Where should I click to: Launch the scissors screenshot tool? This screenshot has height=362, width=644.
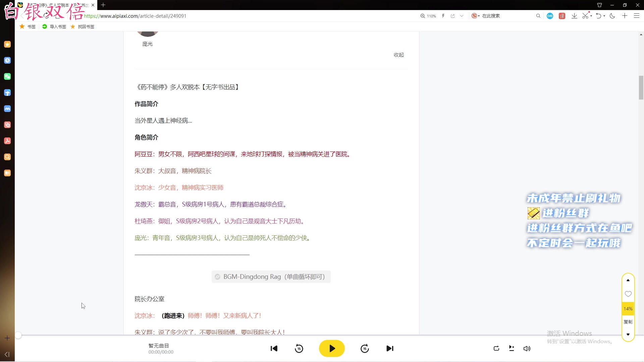(x=586, y=16)
